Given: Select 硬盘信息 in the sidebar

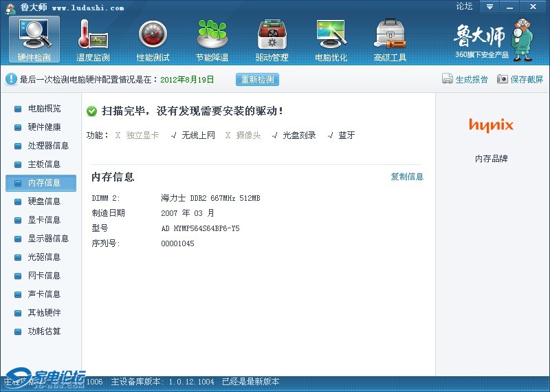Looking at the screenshot, I should click(x=44, y=202).
